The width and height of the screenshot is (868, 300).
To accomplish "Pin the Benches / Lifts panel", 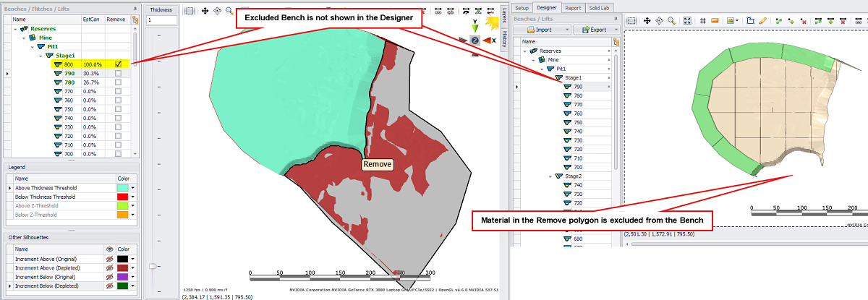I will [x=135, y=8].
